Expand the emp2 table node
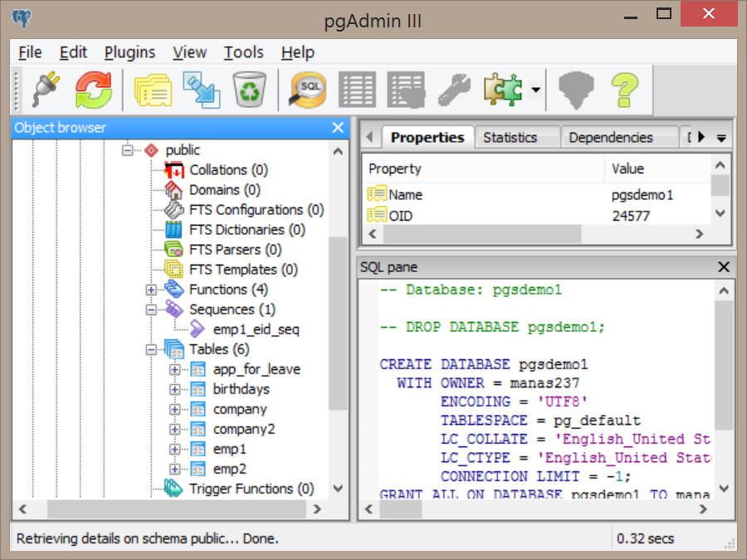 point(175,470)
